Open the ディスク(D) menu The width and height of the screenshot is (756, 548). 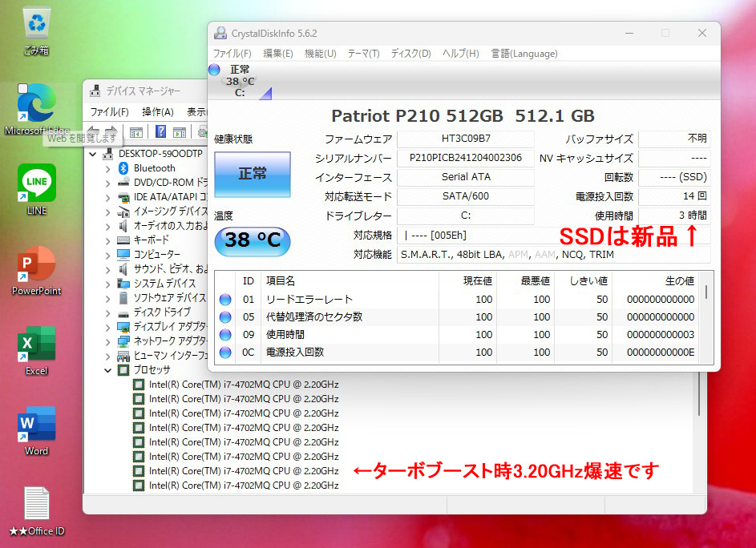point(410,54)
